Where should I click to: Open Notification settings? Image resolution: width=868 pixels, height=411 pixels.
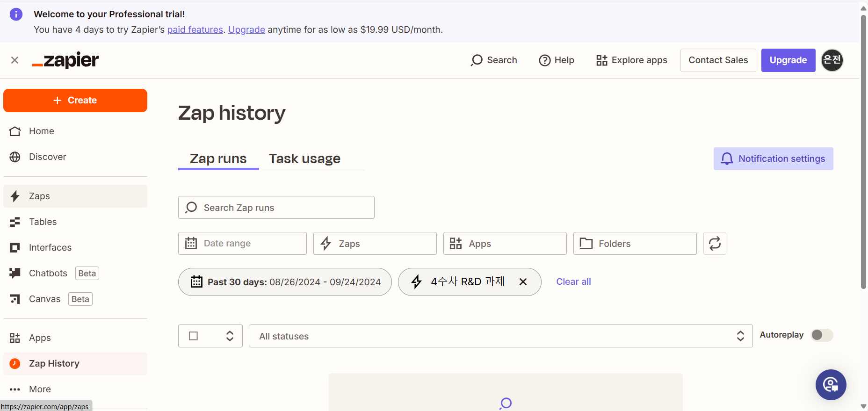(x=773, y=159)
